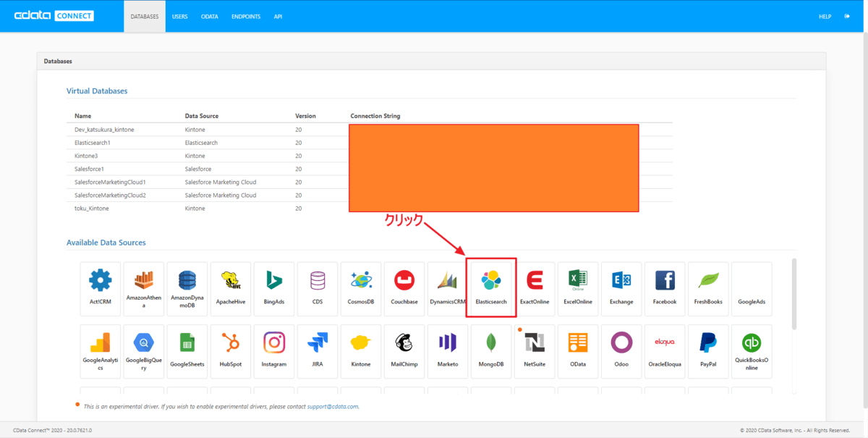Go to the ODATA tab
The image size is (868, 438).
210,16
